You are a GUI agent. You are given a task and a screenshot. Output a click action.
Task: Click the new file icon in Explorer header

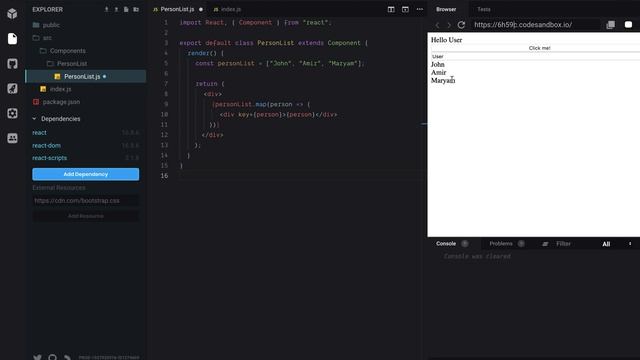(126, 9)
